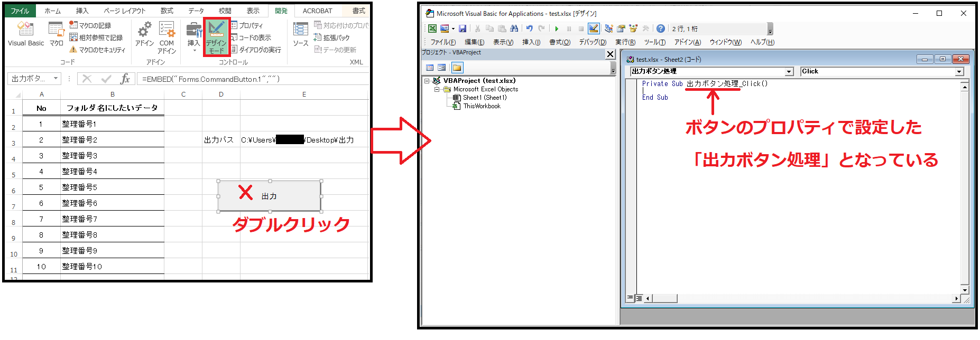Open the アドイン add-ins gear icon

pos(144,34)
